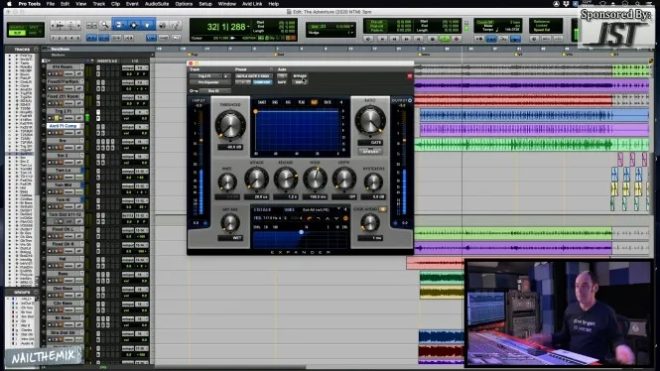The width and height of the screenshot is (660, 371).
Task: Select the red audio clip in timeline
Action: pyautogui.click(x=513, y=100)
